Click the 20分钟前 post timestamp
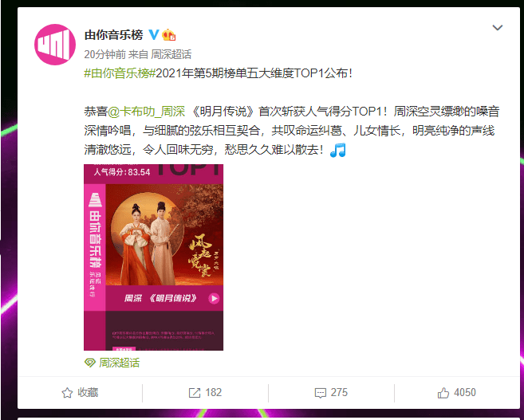Viewport: 524px width, 420px height. tap(104, 54)
